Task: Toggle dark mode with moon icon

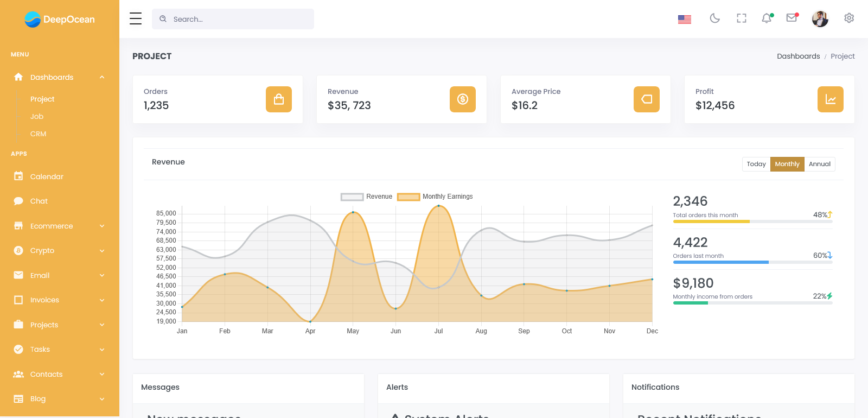Action: coord(714,18)
